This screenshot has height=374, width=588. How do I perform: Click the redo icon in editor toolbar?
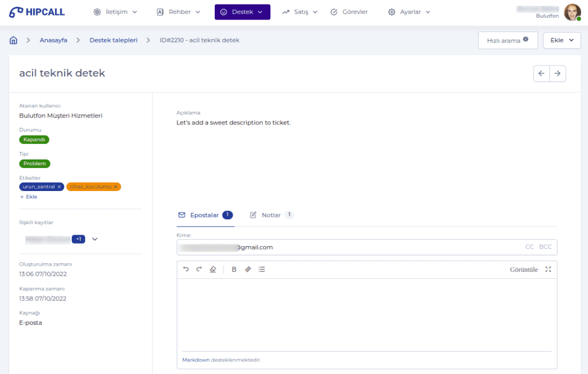199,269
